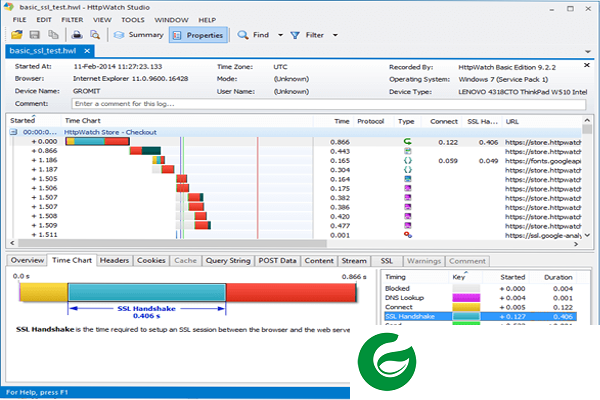Open Print Preview magnifier icon

pos(95,35)
